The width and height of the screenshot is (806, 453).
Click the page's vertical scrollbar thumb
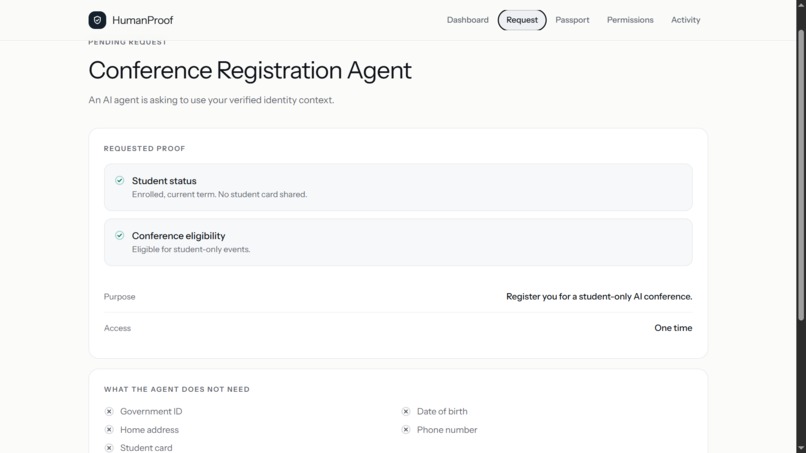(801, 175)
